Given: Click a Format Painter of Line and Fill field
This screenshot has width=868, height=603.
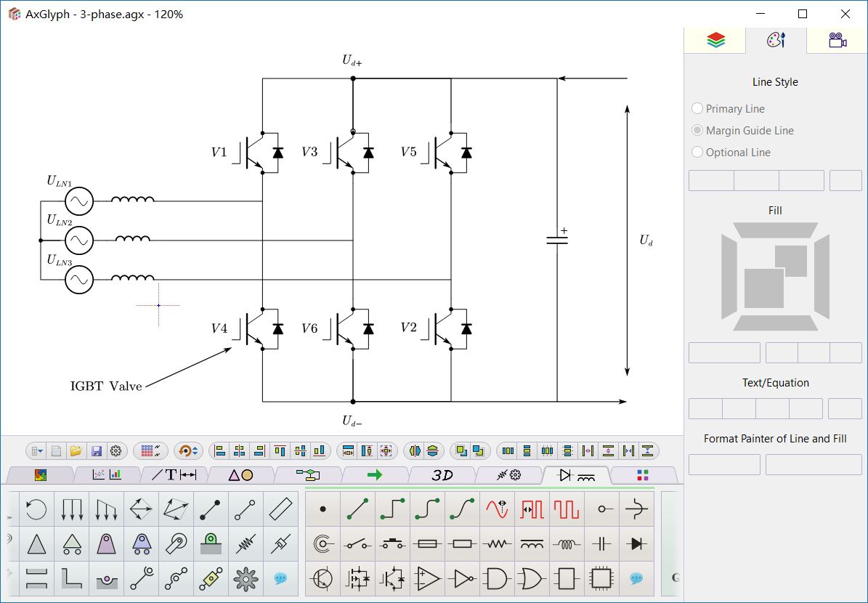Looking at the screenshot, I should coord(724,464).
